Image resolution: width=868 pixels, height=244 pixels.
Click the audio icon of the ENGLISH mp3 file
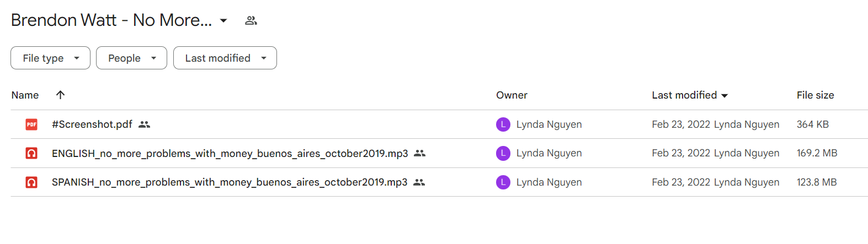click(x=31, y=153)
